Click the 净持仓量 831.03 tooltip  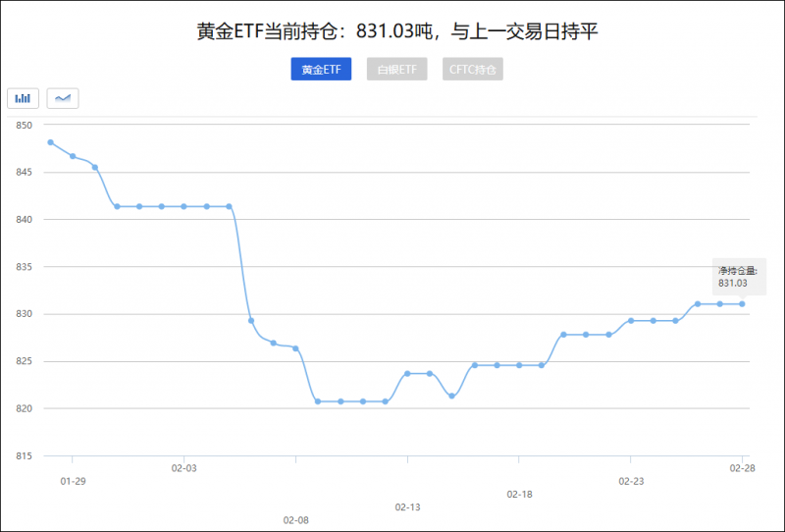(x=733, y=277)
